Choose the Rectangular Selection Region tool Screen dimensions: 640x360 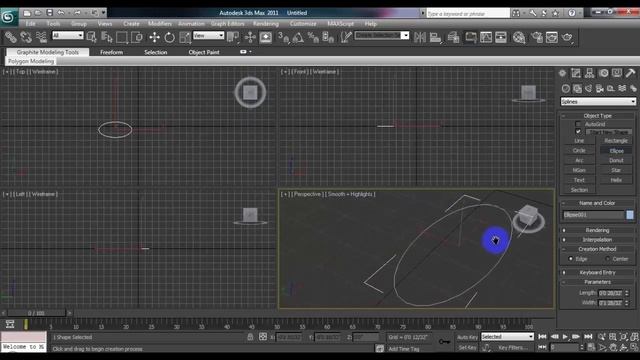122,38
